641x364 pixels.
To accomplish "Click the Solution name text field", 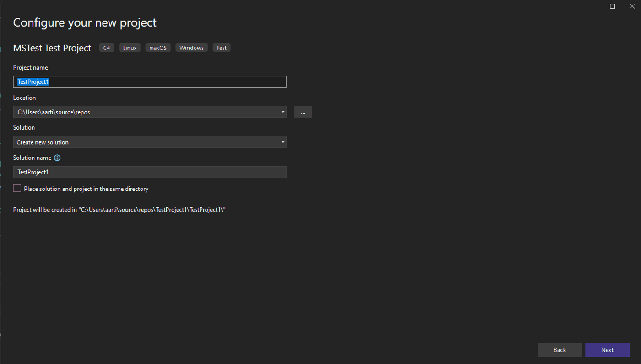I will point(150,172).
